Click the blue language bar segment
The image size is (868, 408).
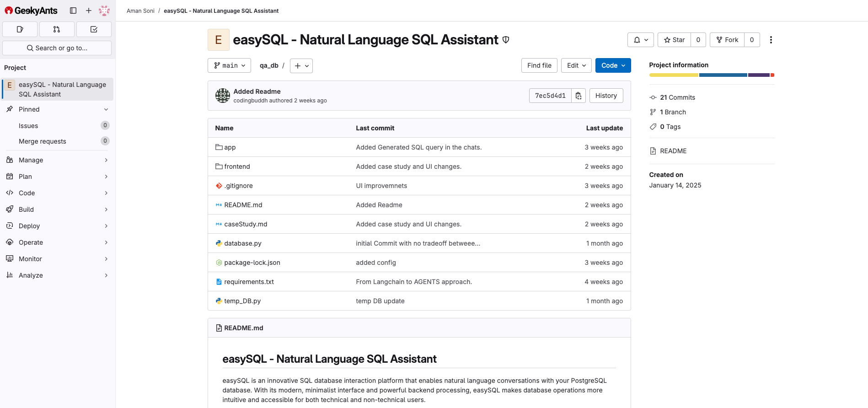(723, 75)
